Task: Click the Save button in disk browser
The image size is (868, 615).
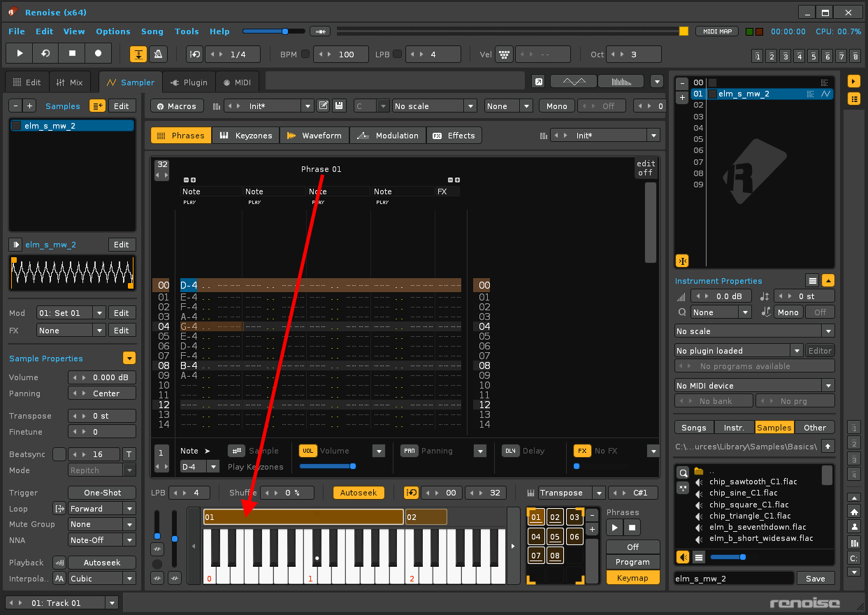Action: point(816,579)
